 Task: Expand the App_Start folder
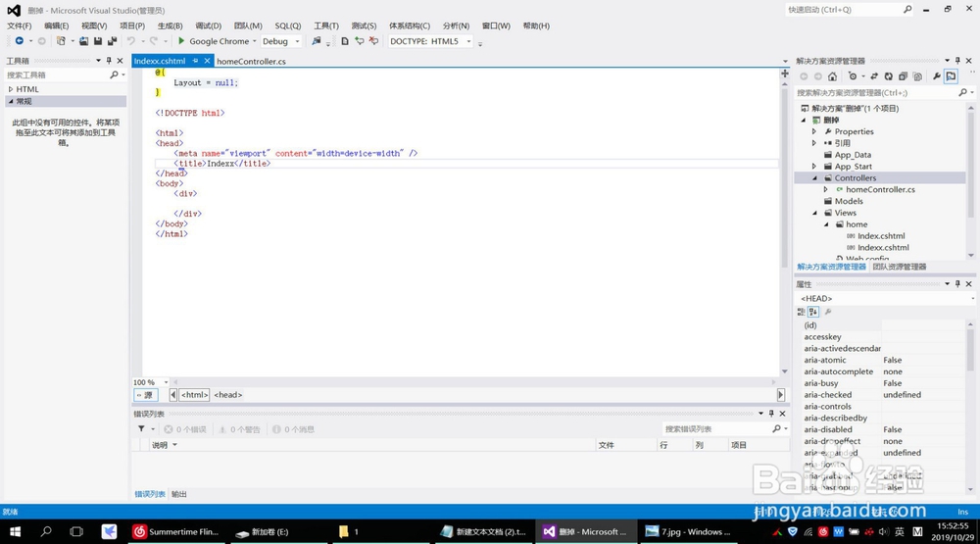tap(814, 167)
